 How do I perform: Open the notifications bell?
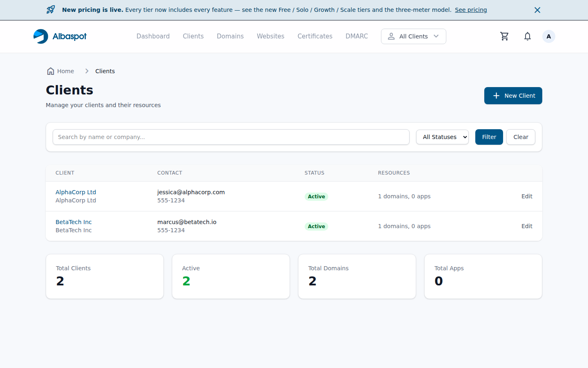tap(528, 36)
